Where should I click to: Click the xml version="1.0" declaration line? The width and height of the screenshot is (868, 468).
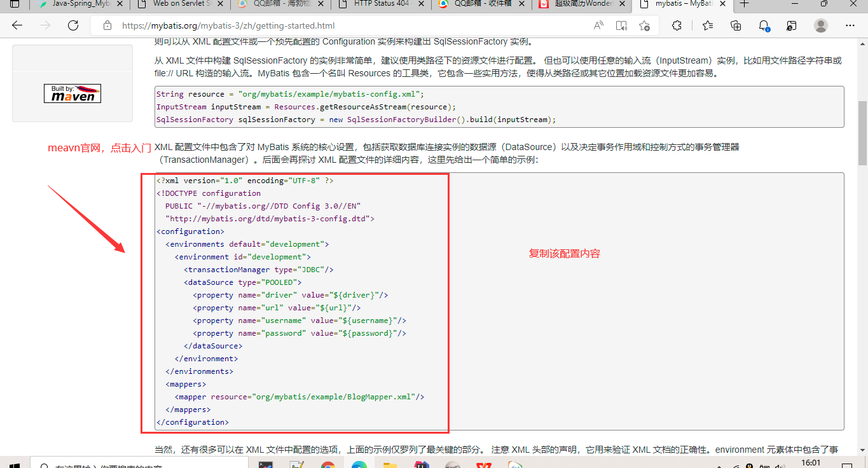click(245, 181)
